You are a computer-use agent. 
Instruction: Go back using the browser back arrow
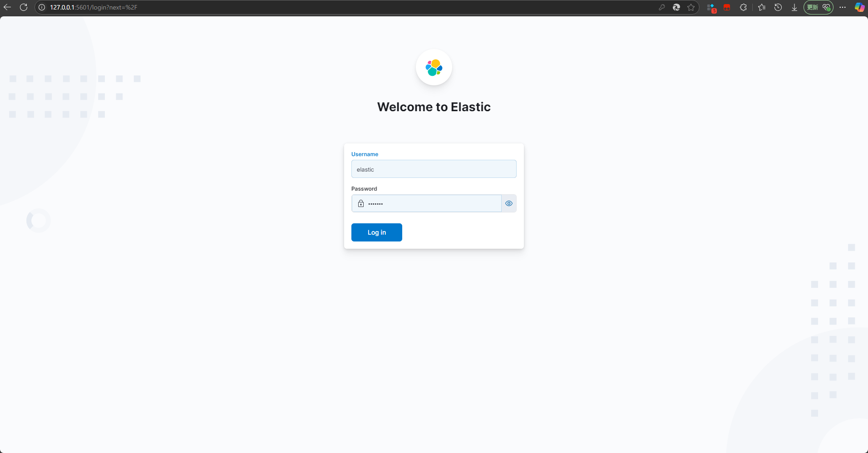tap(7, 7)
